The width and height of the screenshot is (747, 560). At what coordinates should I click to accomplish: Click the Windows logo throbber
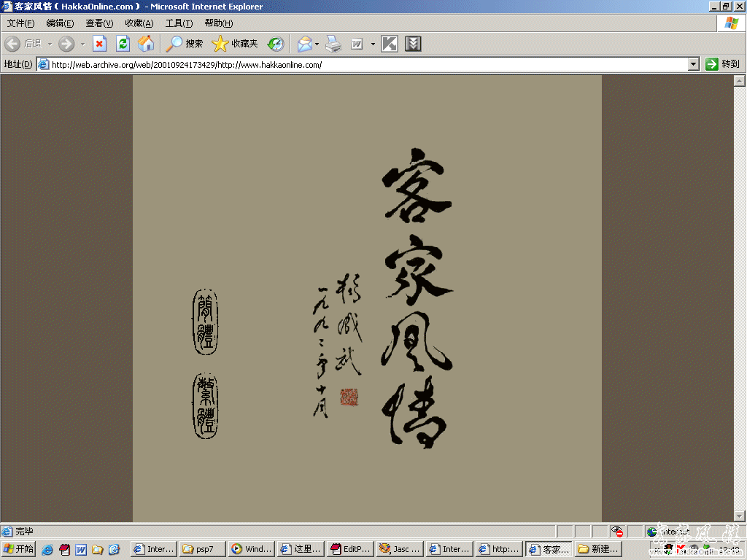coord(731,23)
